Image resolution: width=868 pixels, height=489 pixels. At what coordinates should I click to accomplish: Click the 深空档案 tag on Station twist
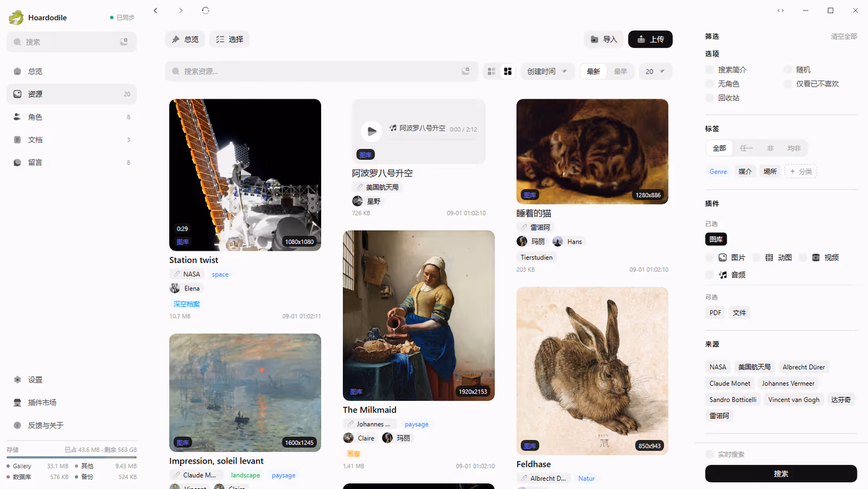pos(187,304)
